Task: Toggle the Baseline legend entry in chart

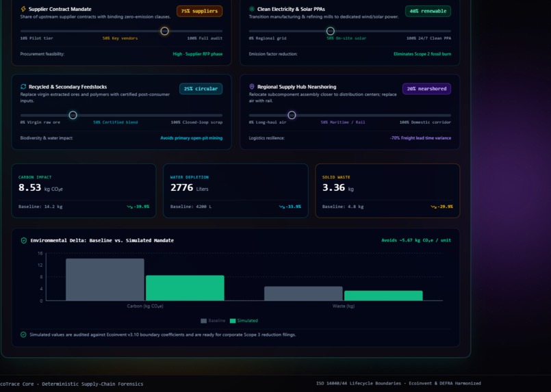Action: [213, 321]
